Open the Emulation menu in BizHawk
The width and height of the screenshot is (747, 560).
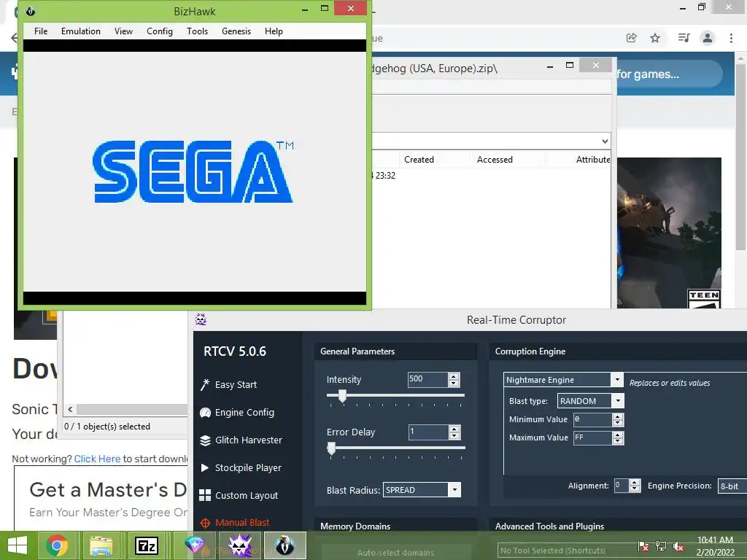[x=80, y=31]
